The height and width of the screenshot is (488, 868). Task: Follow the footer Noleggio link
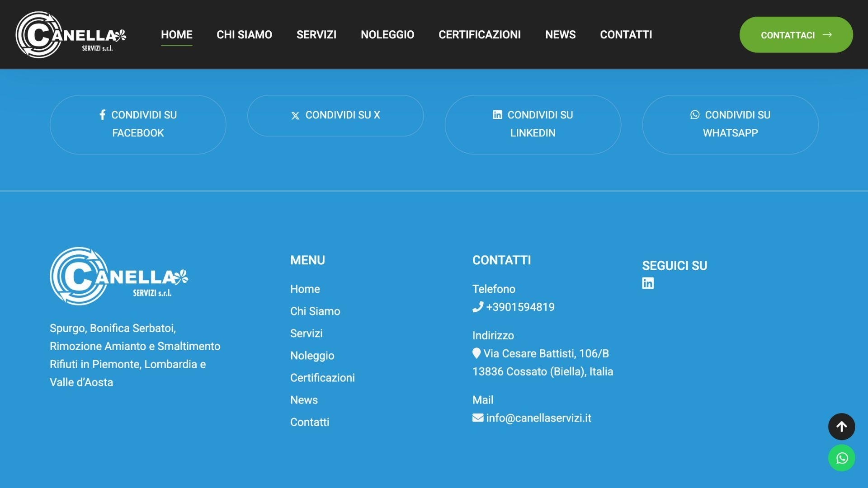coord(312,356)
